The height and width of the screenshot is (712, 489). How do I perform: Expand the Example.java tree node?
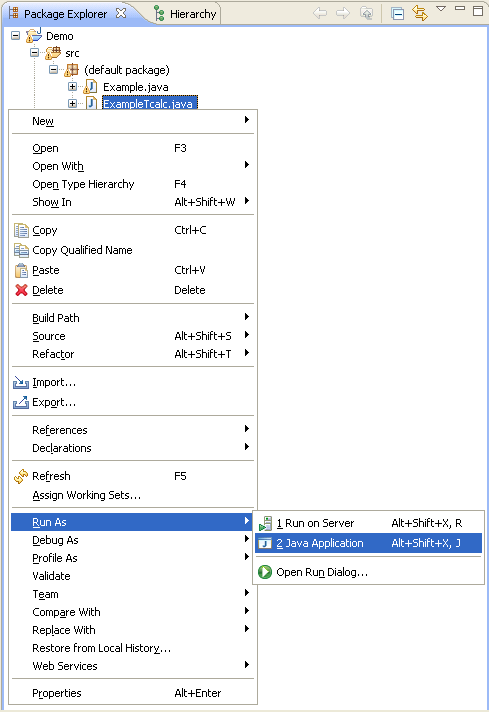tap(72, 86)
